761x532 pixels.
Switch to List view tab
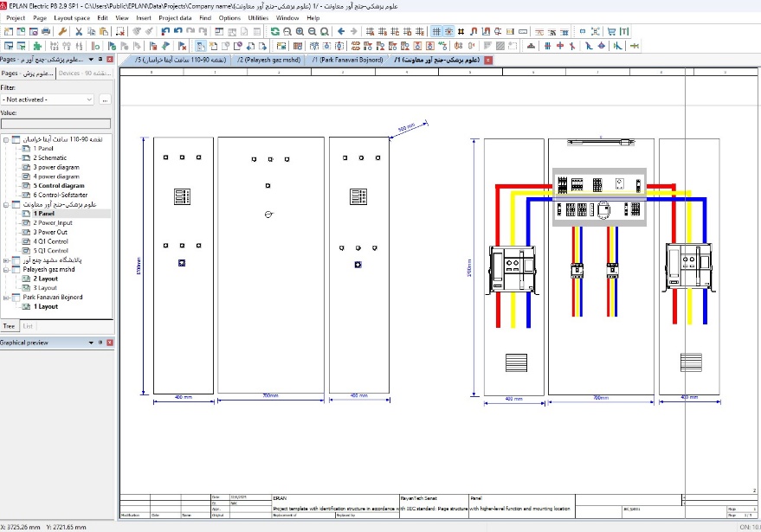[x=29, y=326]
